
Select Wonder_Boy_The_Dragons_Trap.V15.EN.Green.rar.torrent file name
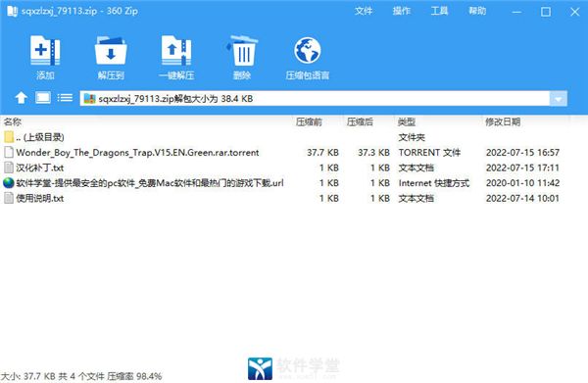pos(137,153)
